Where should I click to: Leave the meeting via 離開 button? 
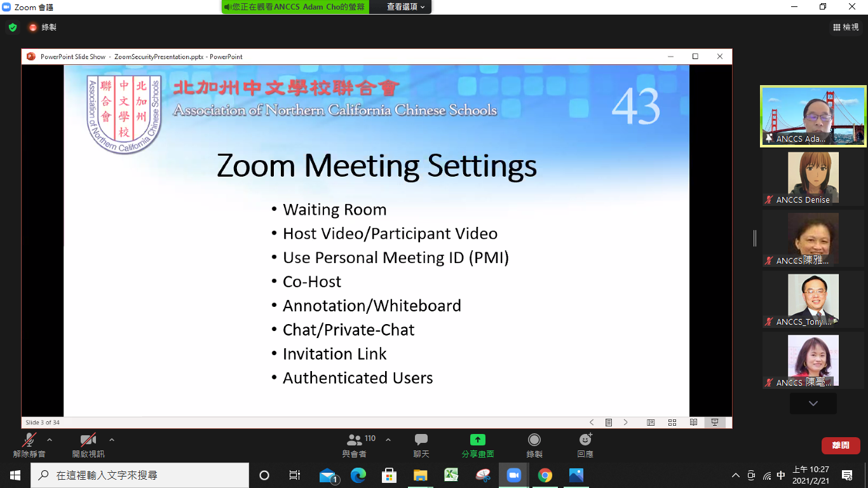pyautogui.click(x=841, y=445)
